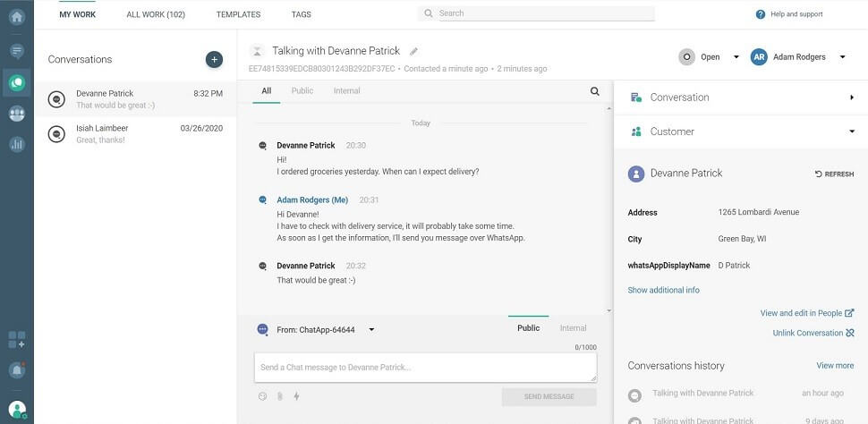Switch message mode to Internal
This screenshot has width=868, height=424.
click(x=573, y=328)
